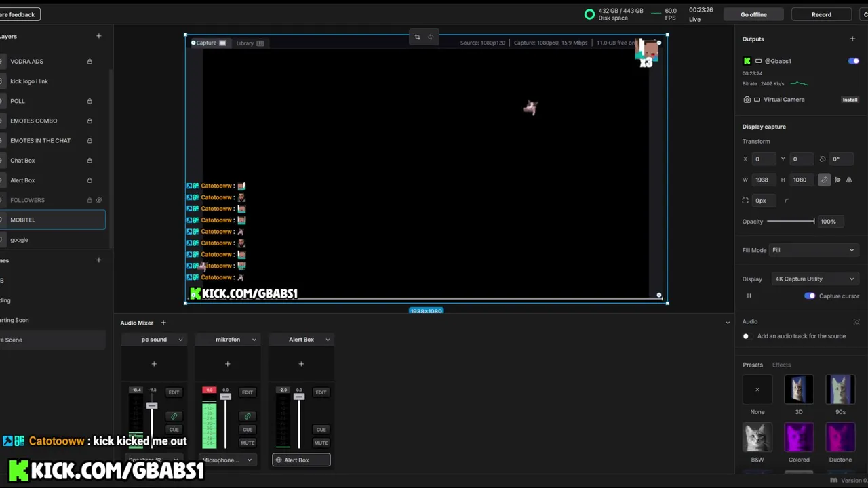The height and width of the screenshot is (488, 868).
Task: Select the MOBITEL layer
Action: pyautogui.click(x=52, y=220)
